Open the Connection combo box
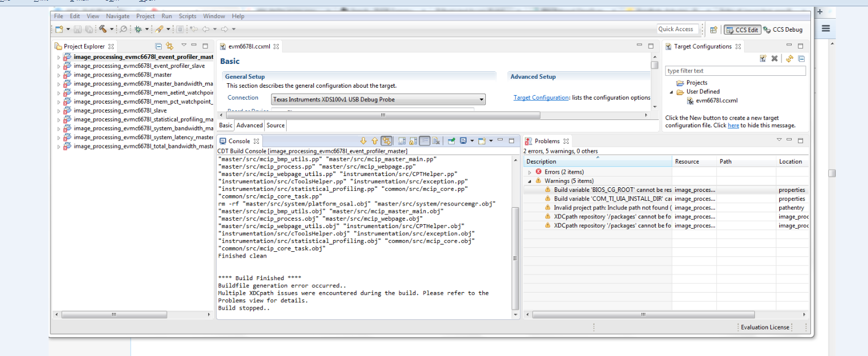Image resolution: width=868 pixels, height=356 pixels. tap(378, 100)
